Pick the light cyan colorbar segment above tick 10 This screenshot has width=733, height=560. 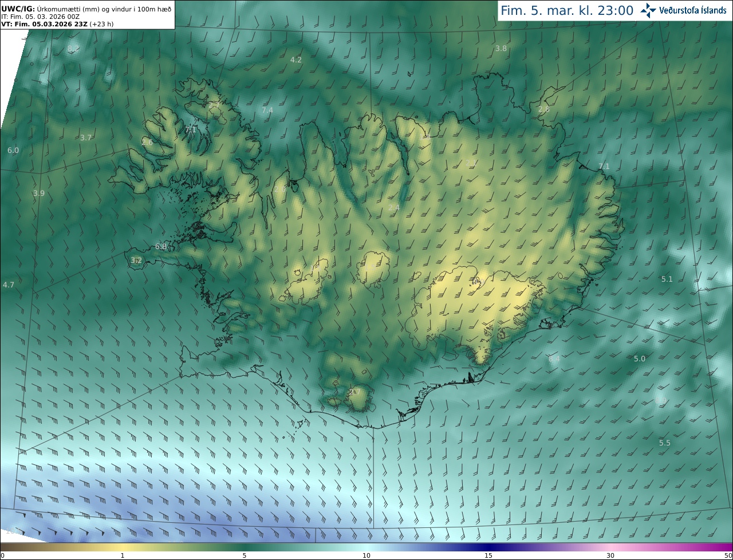point(366,547)
